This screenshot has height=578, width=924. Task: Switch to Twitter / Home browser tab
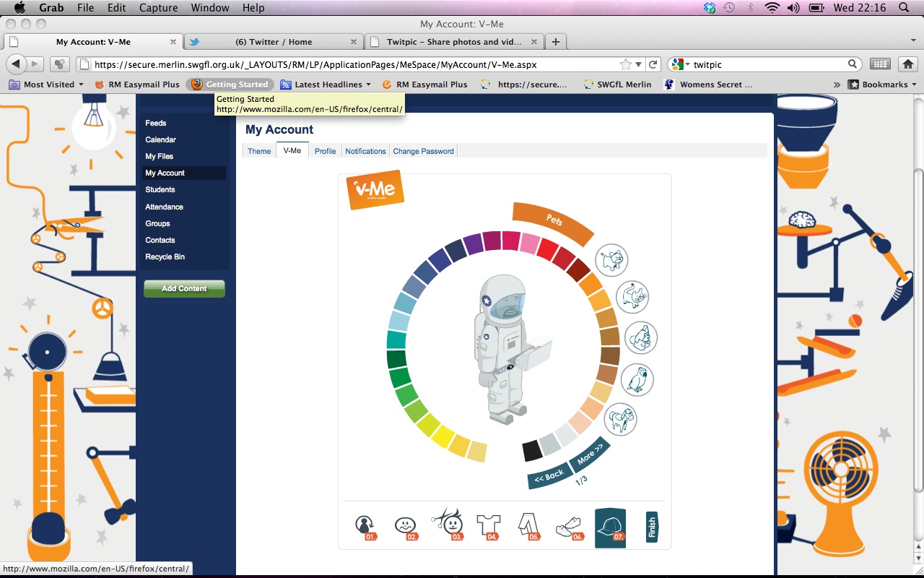[273, 42]
